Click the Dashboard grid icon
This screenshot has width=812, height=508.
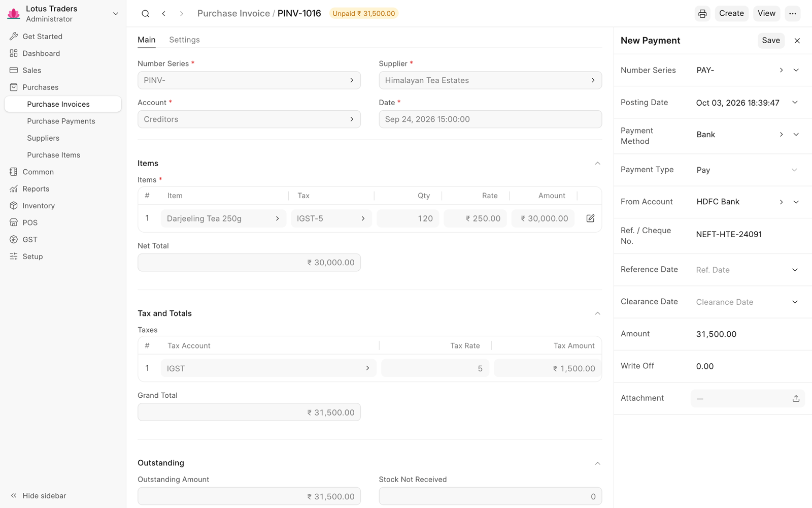[14, 53]
